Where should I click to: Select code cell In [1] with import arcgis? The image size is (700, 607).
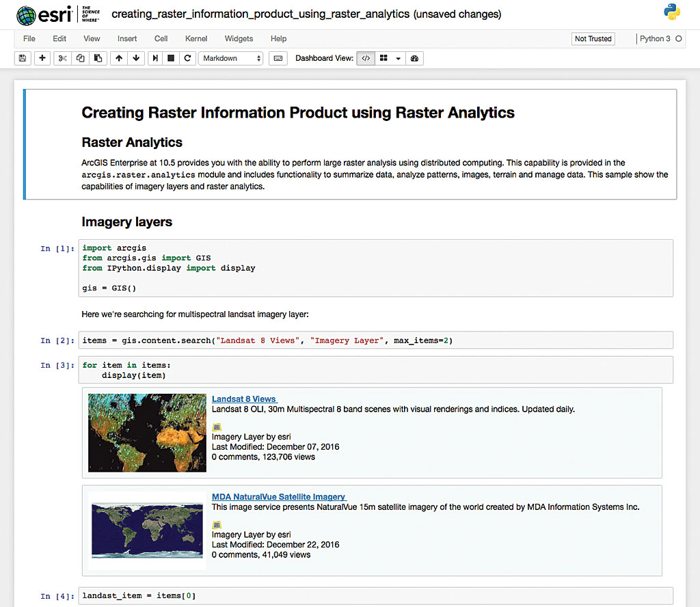[x=375, y=268]
